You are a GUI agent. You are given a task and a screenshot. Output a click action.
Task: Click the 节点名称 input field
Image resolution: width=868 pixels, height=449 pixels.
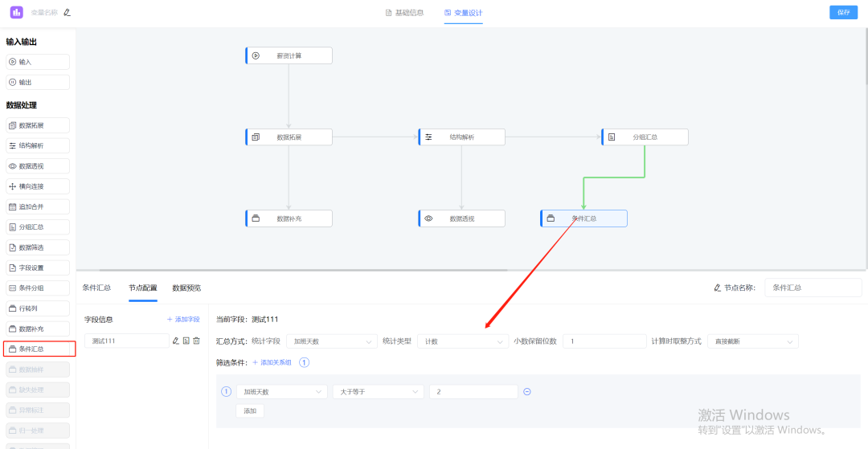813,288
